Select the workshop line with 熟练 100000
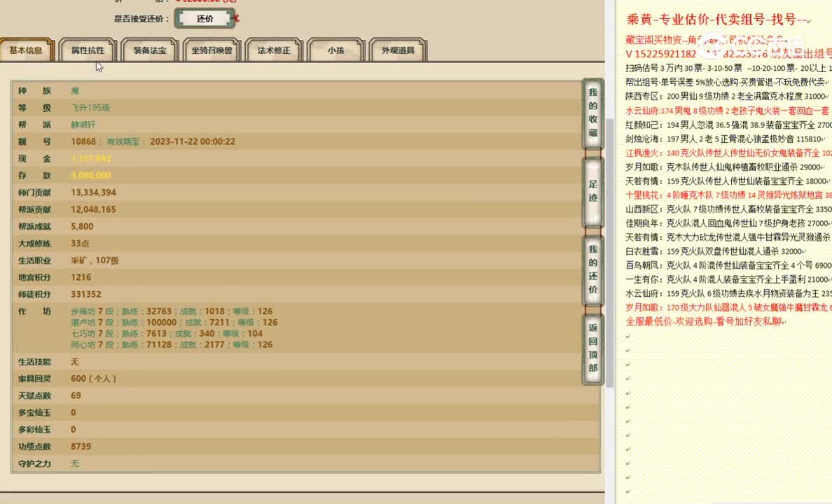 [x=174, y=323]
